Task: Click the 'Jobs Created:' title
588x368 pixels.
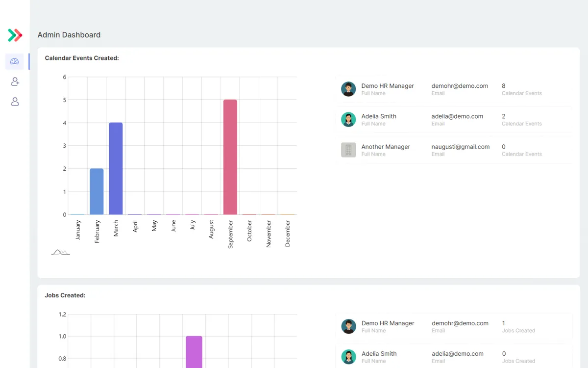Action: coord(65,295)
